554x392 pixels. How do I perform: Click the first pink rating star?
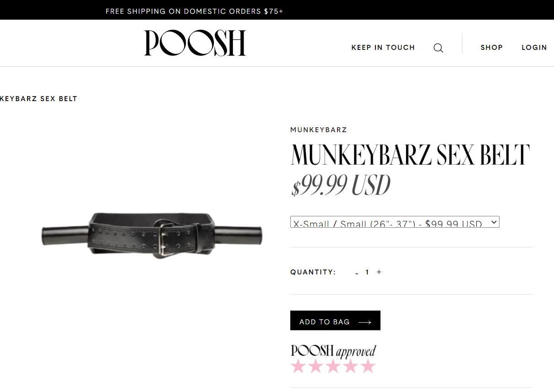coord(298,366)
